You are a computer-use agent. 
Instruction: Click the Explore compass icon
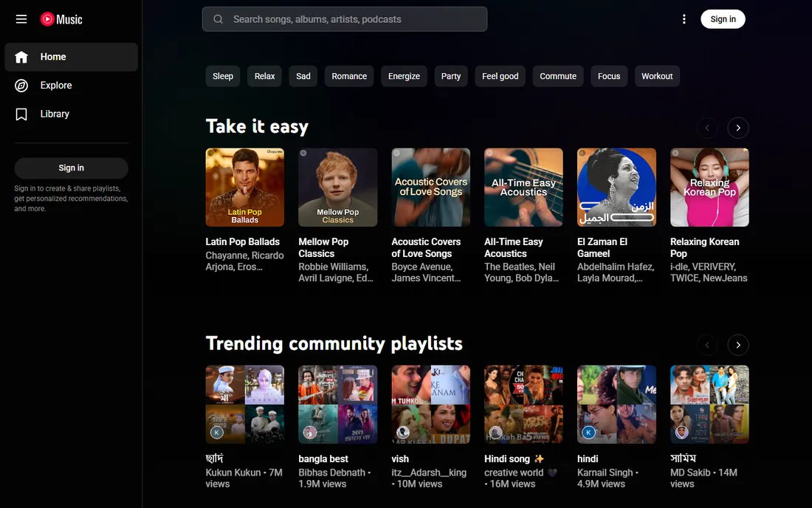point(21,86)
